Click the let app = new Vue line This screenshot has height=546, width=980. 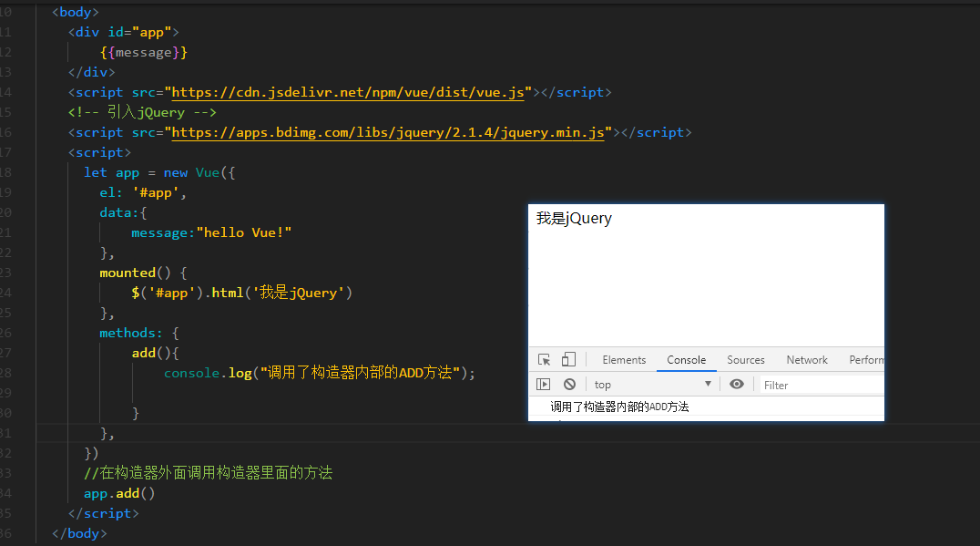(x=159, y=172)
